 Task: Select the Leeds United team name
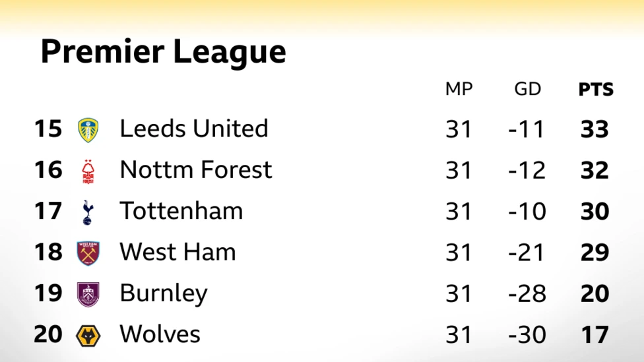click(x=194, y=129)
